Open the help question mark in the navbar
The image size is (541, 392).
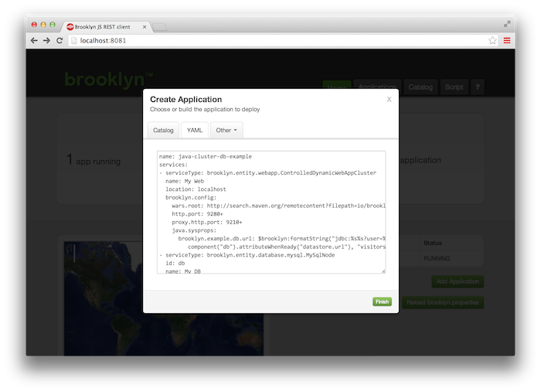coord(477,87)
